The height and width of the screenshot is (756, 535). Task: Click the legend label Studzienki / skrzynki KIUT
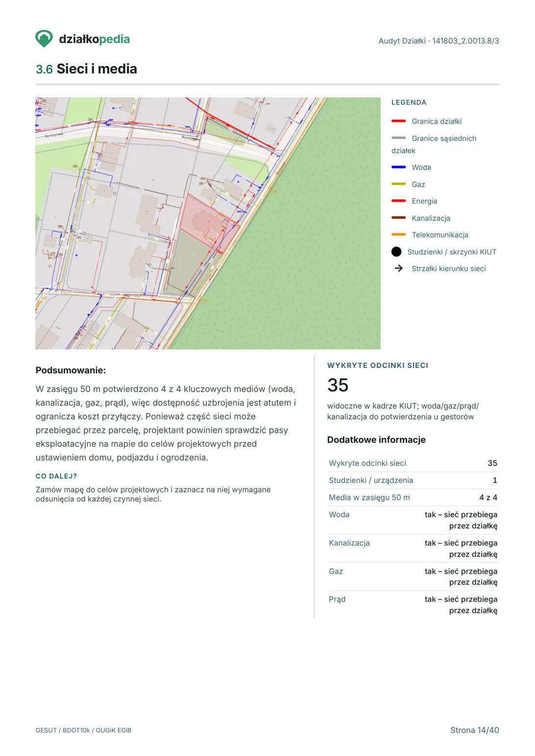point(452,252)
